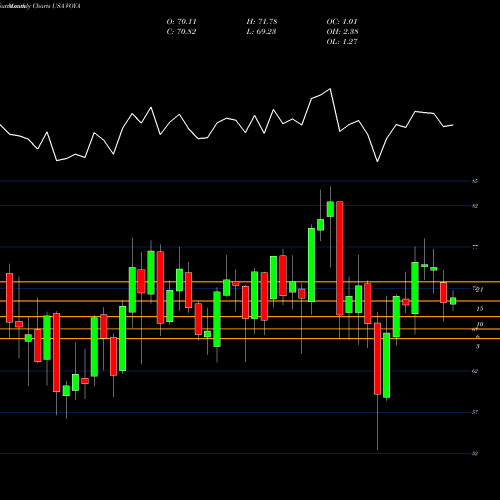
Task: Click the last green candle on the chart
Action: [453, 301]
